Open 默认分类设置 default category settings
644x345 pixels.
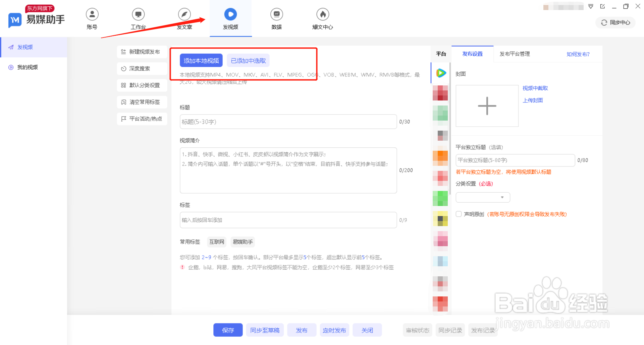pos(142,85)
